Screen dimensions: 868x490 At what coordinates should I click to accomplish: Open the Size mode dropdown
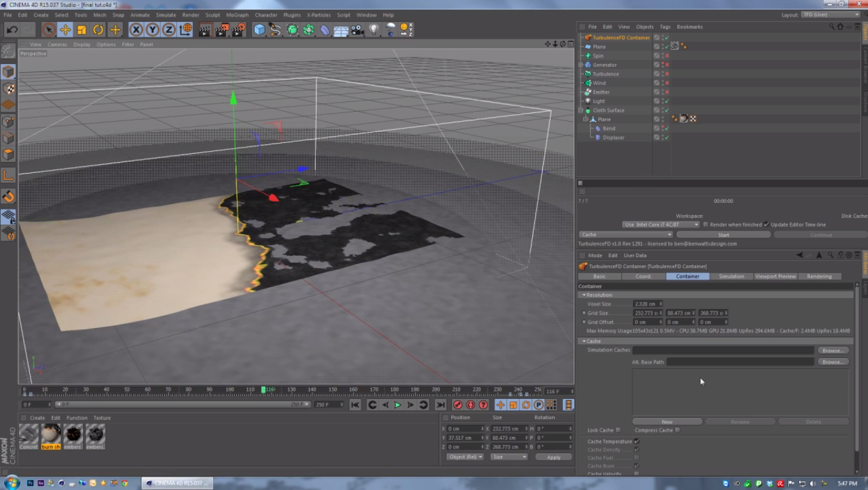click(509, 457)
